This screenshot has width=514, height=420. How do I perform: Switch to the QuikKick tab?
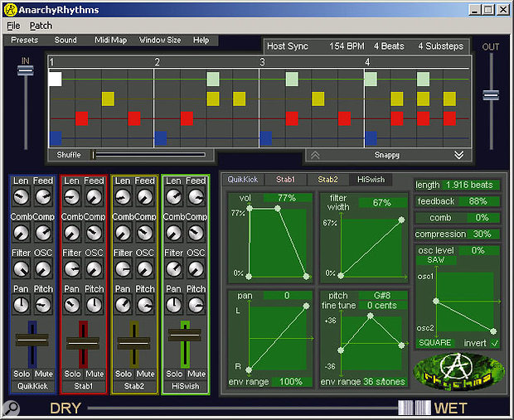pos(243,180)
